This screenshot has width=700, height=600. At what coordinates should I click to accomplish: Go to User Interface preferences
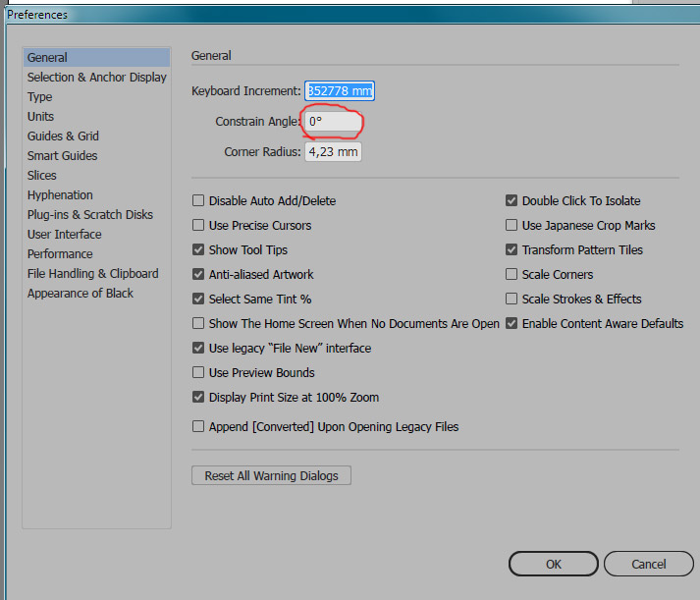[x=64, y=235]
